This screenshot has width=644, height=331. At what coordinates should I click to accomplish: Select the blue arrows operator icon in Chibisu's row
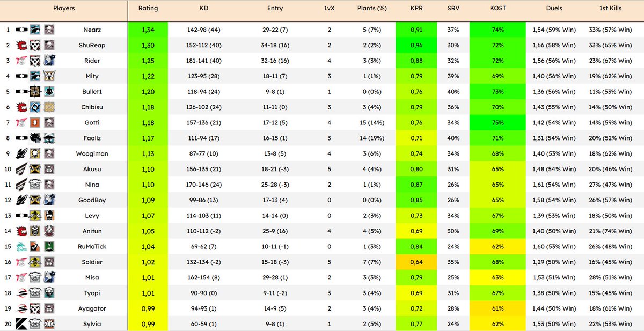coord(35,107)
